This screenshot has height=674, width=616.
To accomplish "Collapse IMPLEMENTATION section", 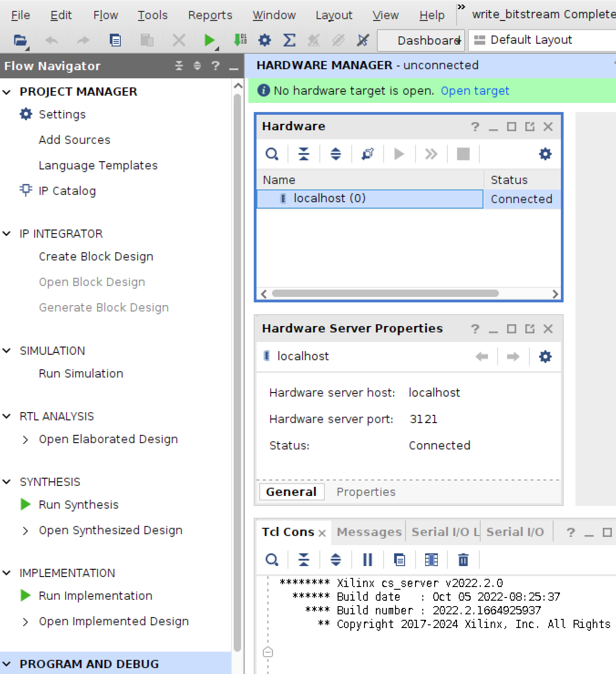I will [x=7, y=573].
